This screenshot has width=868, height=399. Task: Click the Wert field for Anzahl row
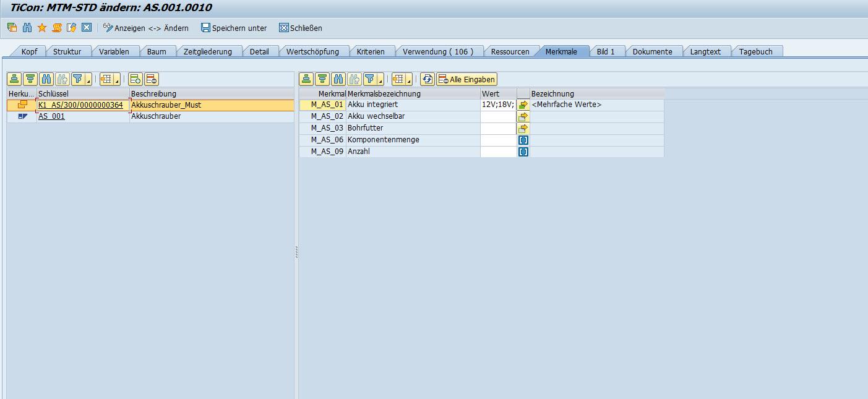coord(498,152)
